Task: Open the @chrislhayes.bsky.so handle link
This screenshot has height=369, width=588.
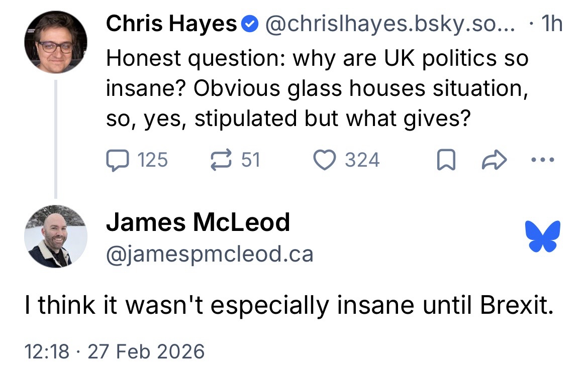Action: (x=390, y=24)
